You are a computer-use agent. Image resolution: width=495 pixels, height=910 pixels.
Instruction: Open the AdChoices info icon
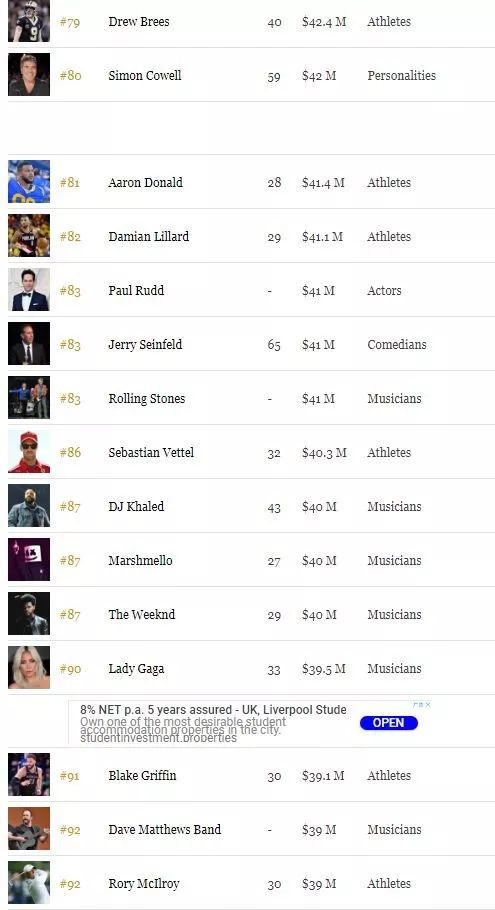[x=417, y=705]
